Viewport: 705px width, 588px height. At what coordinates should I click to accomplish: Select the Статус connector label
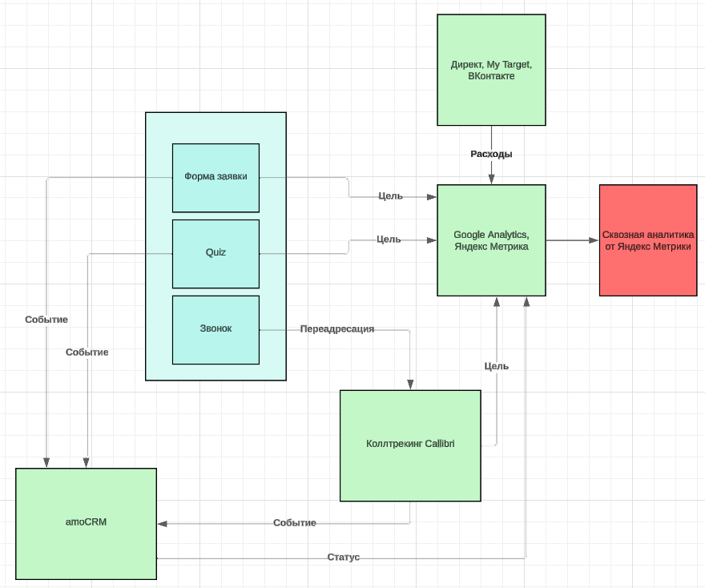pos(343,557)
